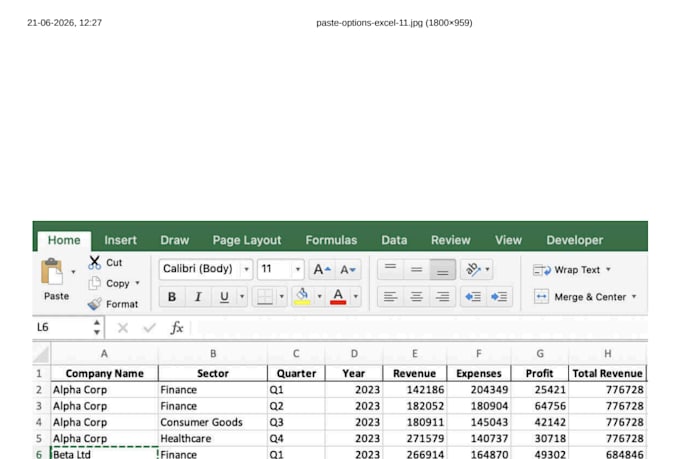Open the Calibri (Body) font dropdown
This screenshot has height=459, width=680.
(246, 269)
